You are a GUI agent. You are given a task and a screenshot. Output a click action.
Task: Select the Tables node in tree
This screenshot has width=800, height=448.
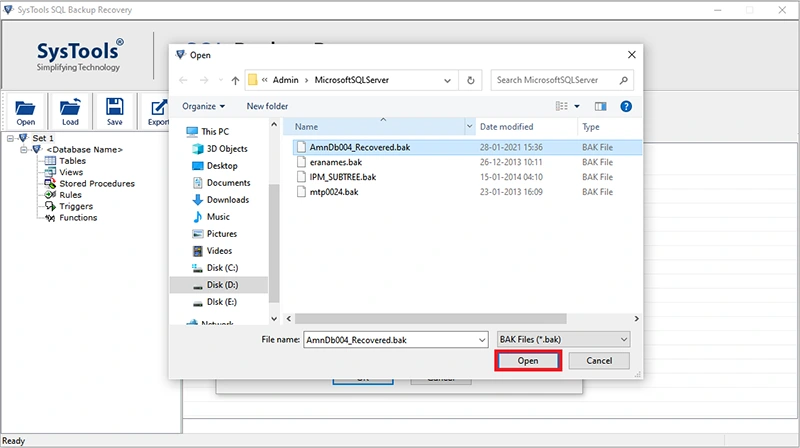click(x=72, y=161)
